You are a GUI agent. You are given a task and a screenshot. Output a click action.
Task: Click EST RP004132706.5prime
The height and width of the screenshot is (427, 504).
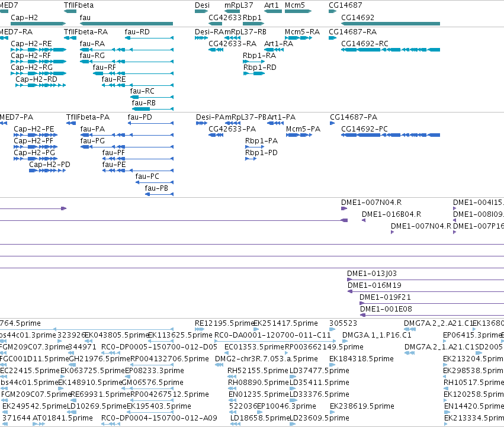152,365
